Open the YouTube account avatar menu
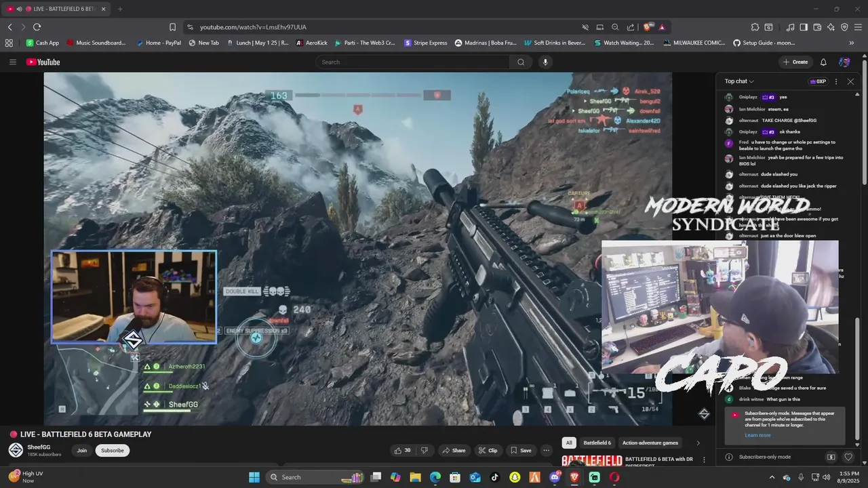This screenshot has width=868, height=488. [844, 62]
